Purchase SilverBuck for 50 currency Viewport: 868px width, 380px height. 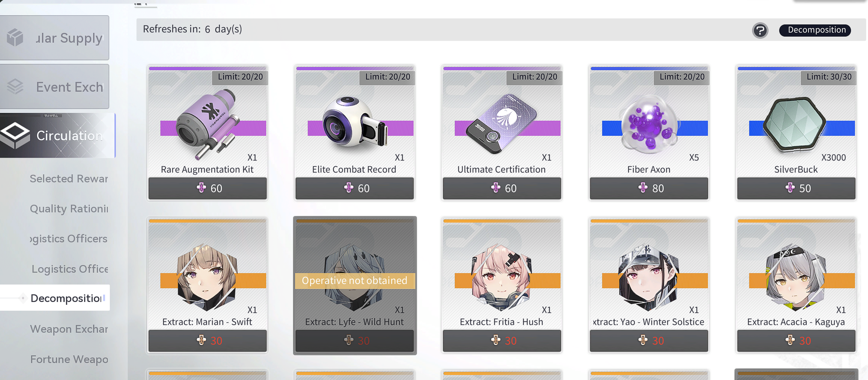tap(796, 188)
